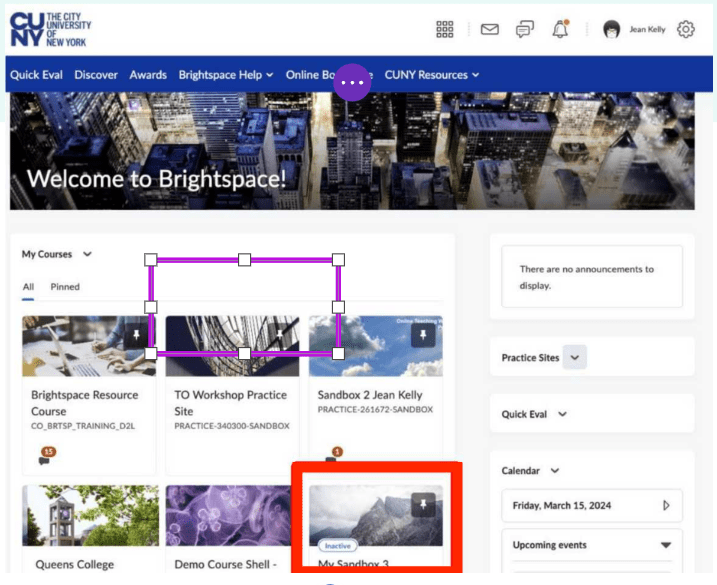Click the CUNY logo
The width and height of the screenshot is (717, 585).
click(50, 29)
